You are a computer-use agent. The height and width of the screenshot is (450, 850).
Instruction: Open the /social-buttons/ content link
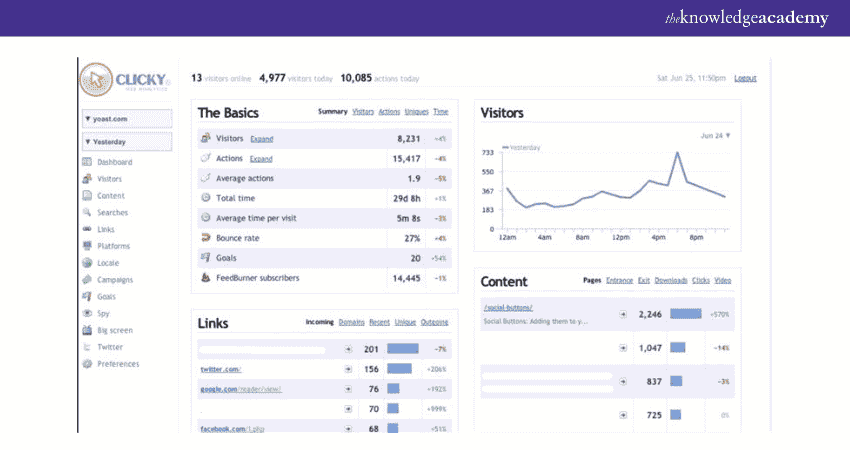tap(508, 308)
